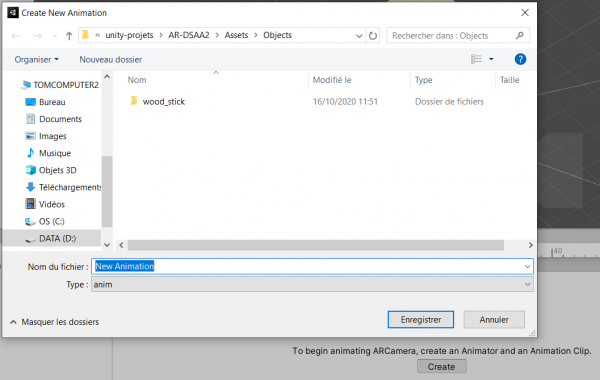600x380 pixels.
Task: Save with the Enregistrer button
Action: [421, 320]
